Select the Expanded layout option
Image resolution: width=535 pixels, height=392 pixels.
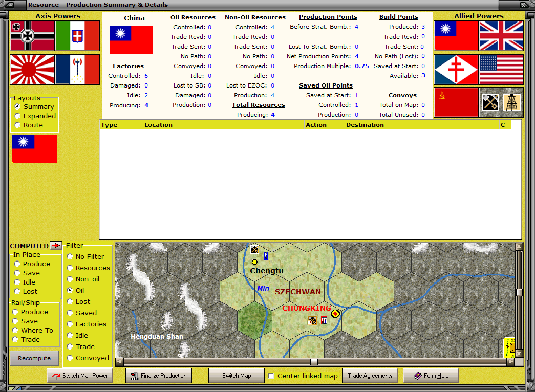[36, 116]
